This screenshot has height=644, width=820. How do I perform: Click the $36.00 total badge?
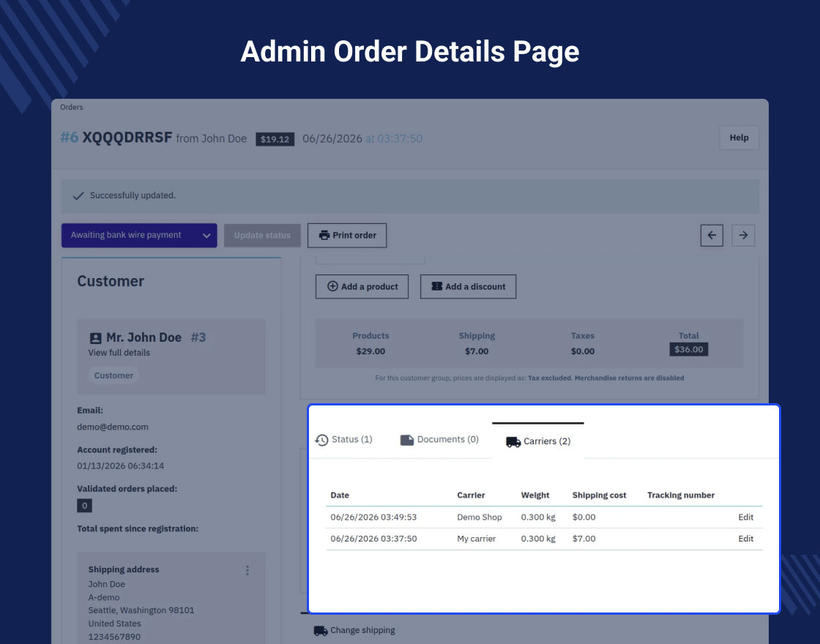click(689, 349)
